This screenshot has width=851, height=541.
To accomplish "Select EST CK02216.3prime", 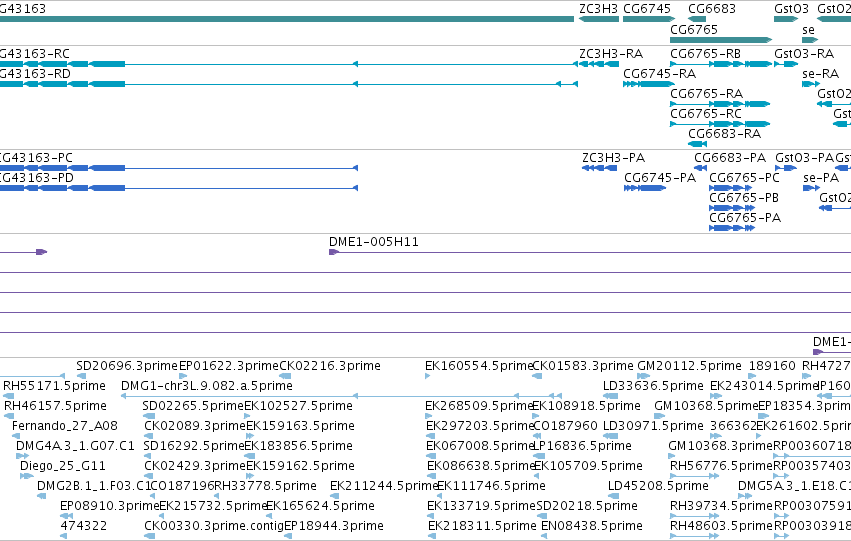I will [285, 376].
